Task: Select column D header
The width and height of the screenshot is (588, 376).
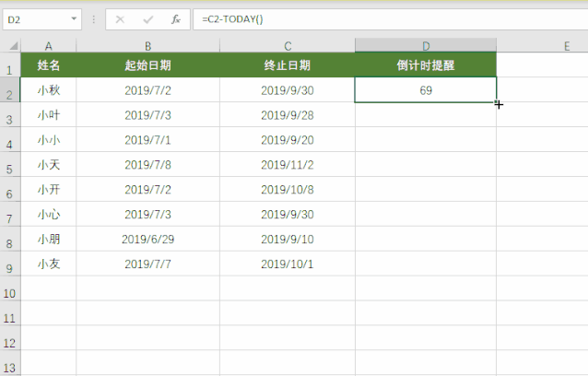Action: point(426,46)
